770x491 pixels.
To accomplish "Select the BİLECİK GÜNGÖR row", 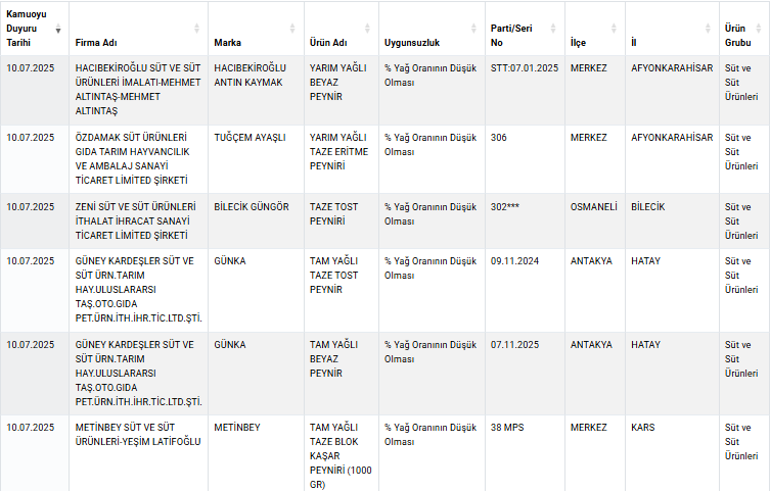I will tap(385, 221).
